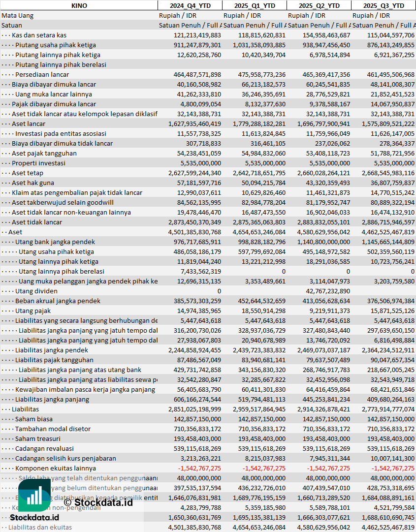Select the 2025_Q3_YTD column header

point(384,6)
